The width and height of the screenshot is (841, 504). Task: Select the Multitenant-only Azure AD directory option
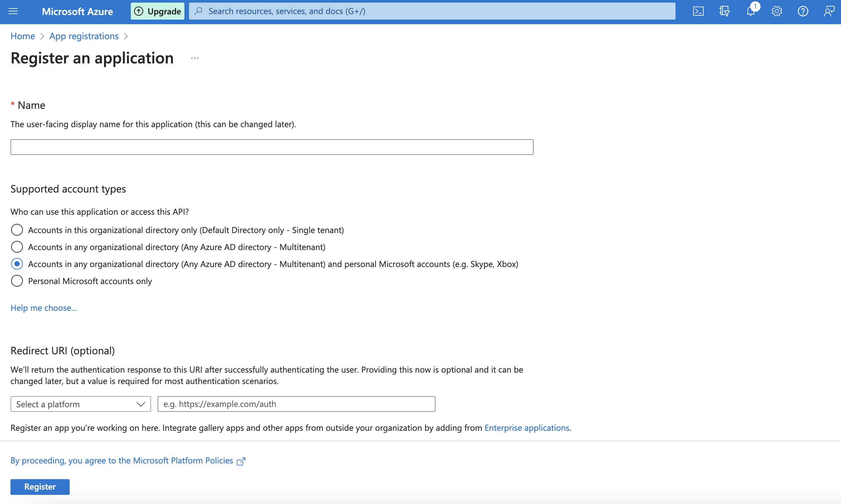[x=17, y=247]
